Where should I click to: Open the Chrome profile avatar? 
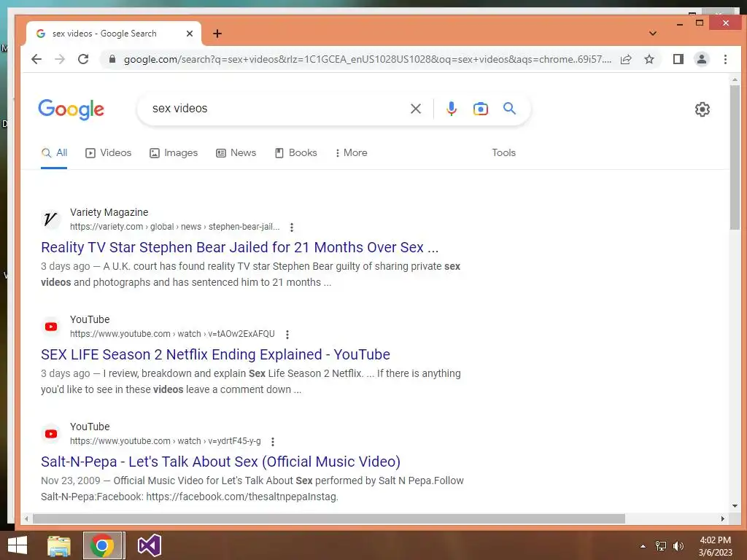(702, 59)
